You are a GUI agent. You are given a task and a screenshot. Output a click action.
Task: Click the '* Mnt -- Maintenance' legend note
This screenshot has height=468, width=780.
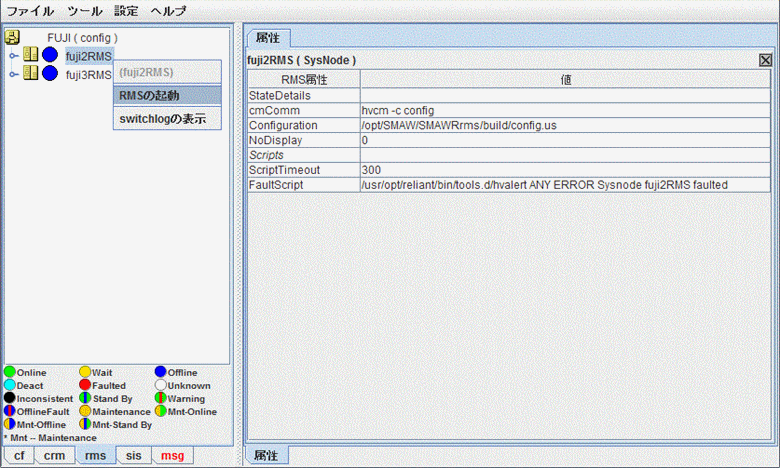51,438
